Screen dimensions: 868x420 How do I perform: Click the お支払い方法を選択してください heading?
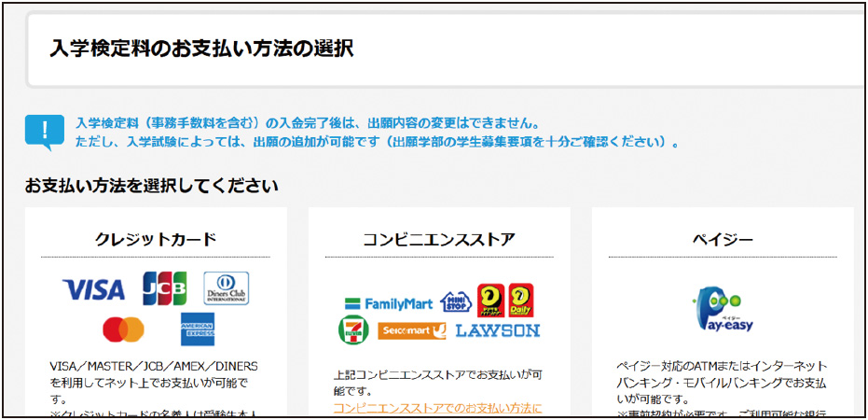coord(151,186)
